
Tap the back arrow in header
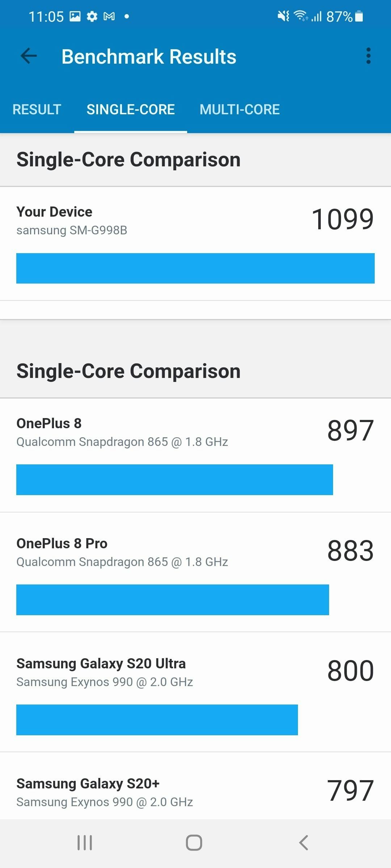29,56
